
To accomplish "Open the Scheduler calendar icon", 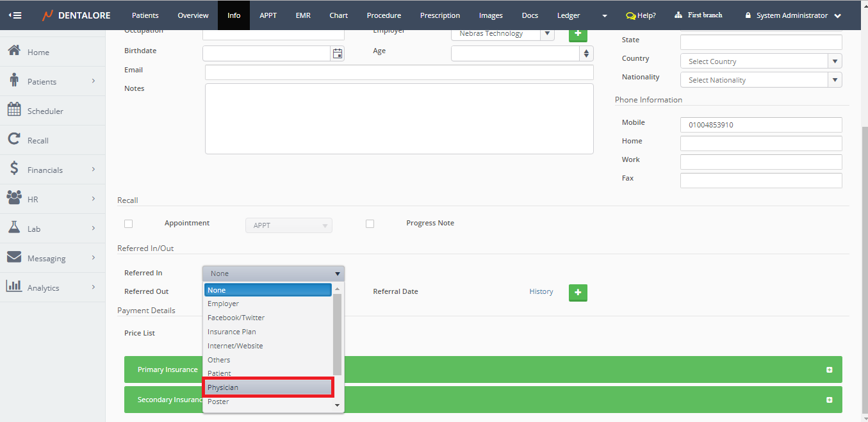I will [x=14, y=110].
